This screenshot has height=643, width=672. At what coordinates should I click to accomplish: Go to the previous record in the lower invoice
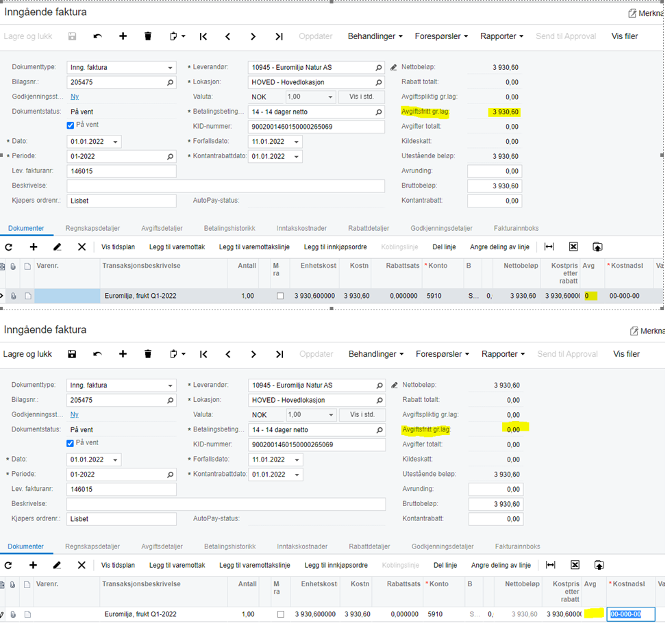(228, 354)
